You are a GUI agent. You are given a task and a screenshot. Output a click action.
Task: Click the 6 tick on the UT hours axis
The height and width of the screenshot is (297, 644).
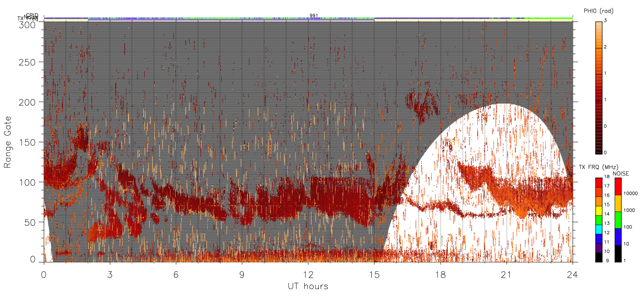[176, 274]
